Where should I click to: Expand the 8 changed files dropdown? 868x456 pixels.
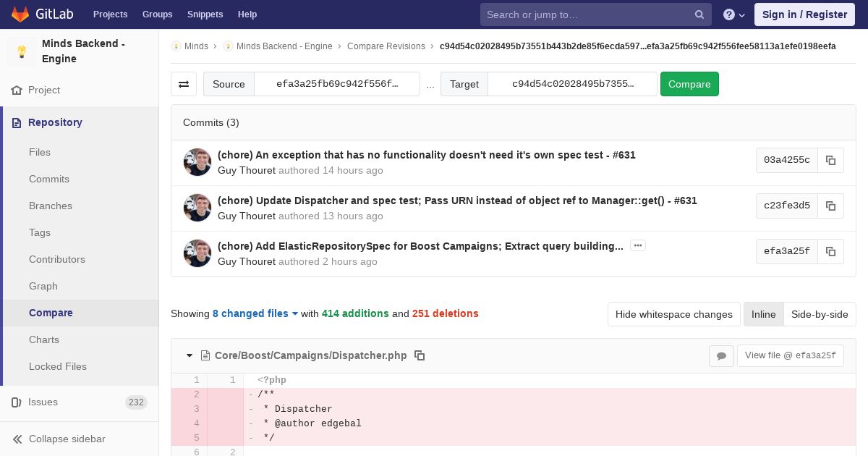pyautogui.click(x=255, y=313)
